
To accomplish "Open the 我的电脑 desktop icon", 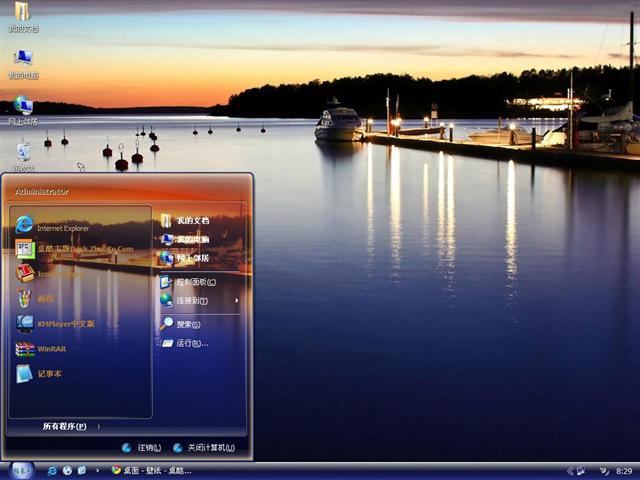I will pos(22,59).
